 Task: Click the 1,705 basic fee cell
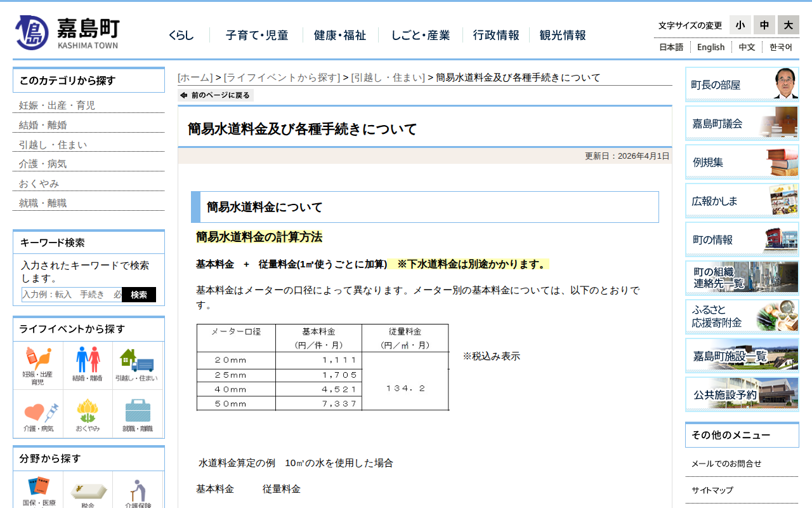point(318,375)
